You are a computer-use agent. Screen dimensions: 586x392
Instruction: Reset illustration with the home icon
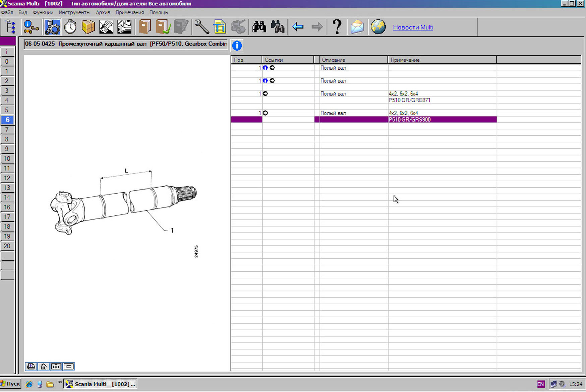[x=44, y=367]
